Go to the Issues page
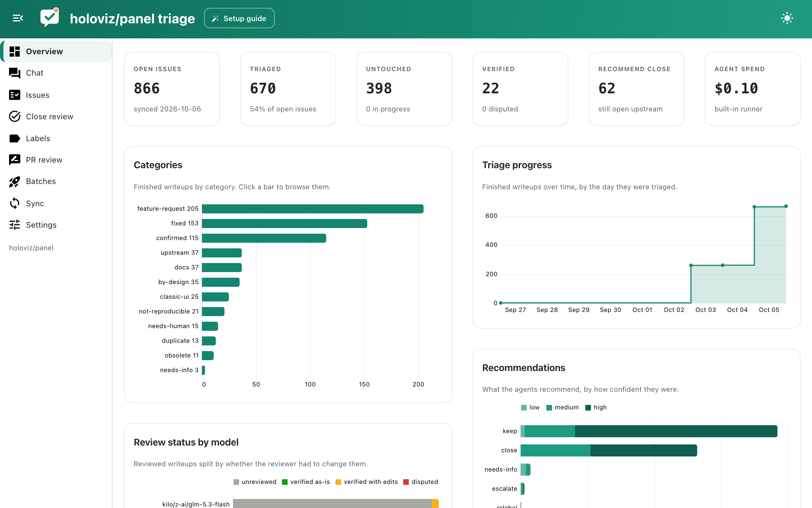The width and height of the screenshot is (812, 508). pyautogui.click(x=56, y=95)
